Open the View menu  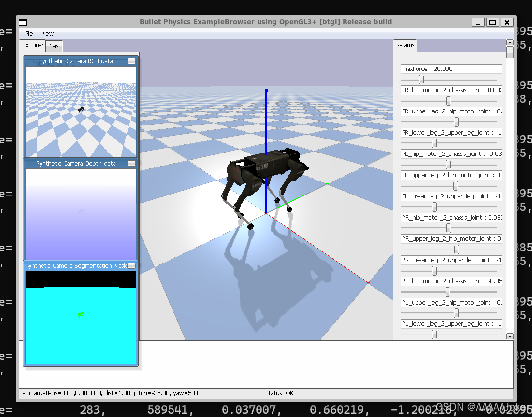47,34
